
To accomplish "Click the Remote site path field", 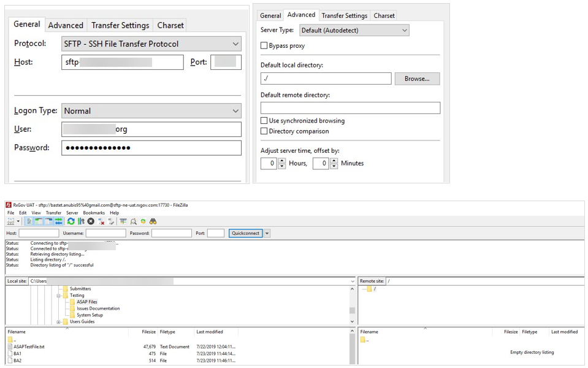I will tap(485, 282).
